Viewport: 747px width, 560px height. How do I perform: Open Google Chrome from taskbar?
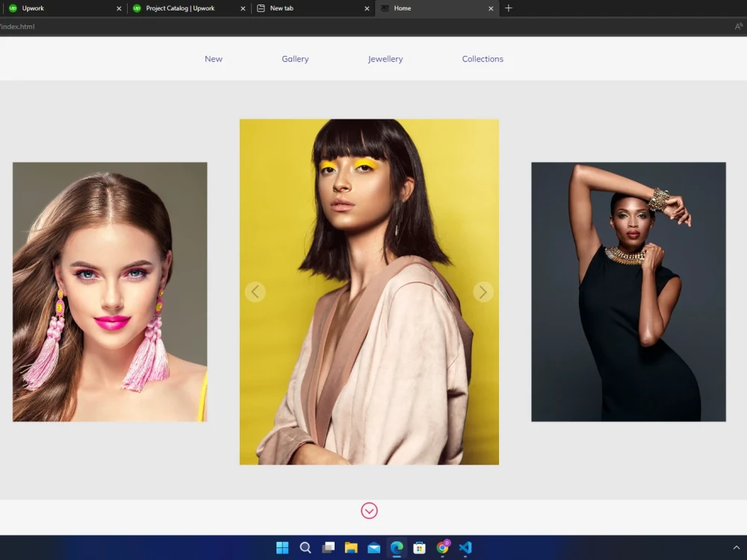[x=442, y=547]
